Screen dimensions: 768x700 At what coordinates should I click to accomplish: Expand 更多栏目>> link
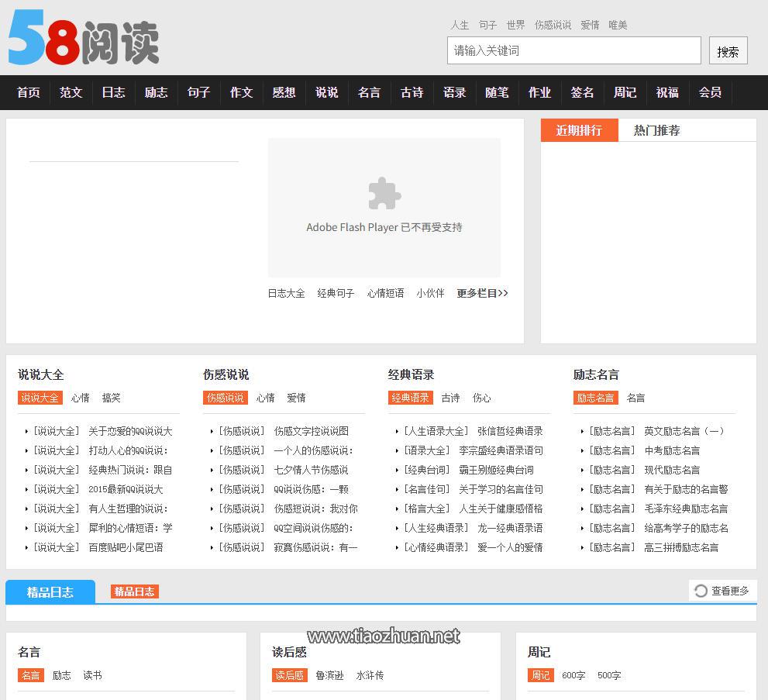tap(482, 293)
